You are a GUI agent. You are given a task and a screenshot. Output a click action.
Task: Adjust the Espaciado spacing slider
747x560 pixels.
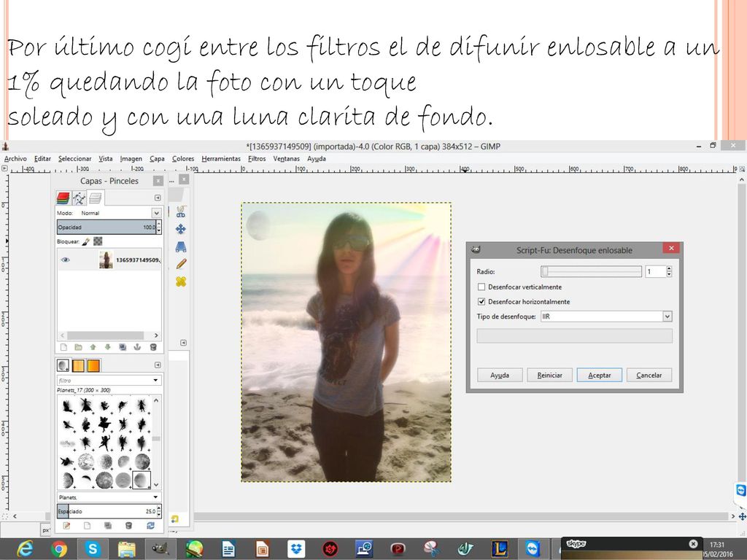pyautogui.click(x=107, y=511)
